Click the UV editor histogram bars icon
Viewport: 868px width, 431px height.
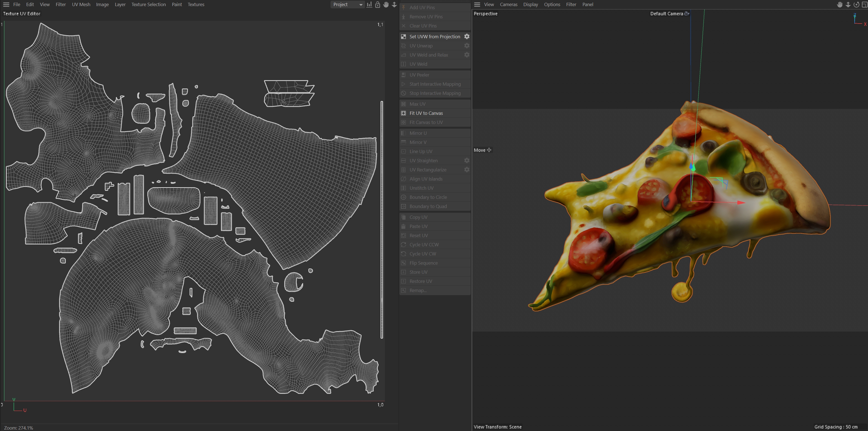pos(369,4)
